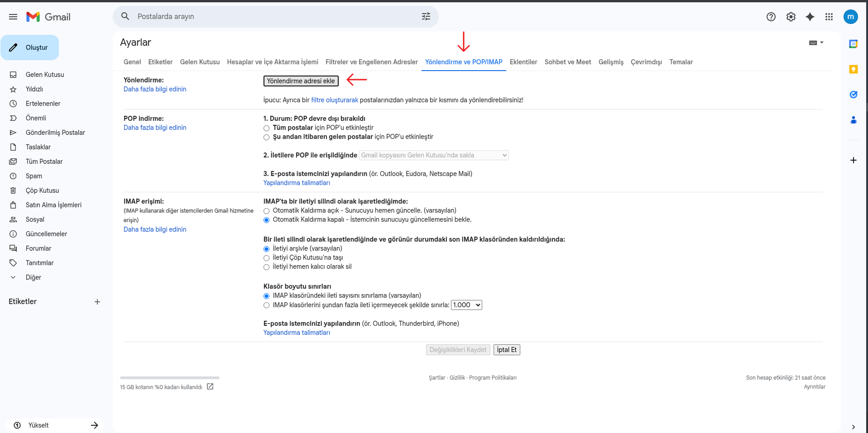Open the Gmail settings gear icon

coord(791,17)
